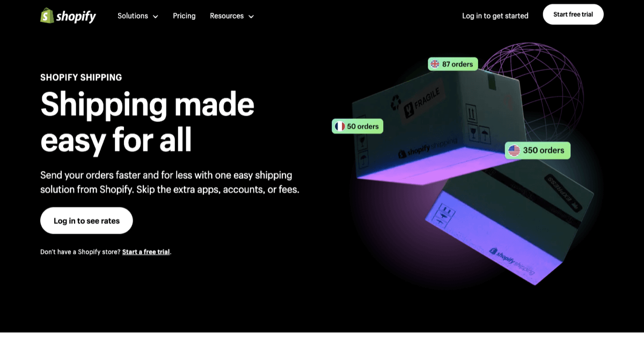
Task: Open the Resources menu
Action: coord(232,16)
